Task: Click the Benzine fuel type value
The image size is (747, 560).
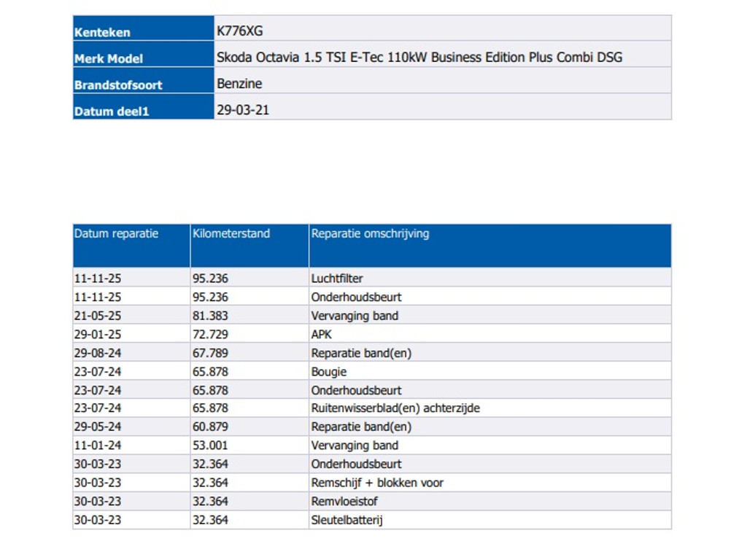Action: point(239,83)
